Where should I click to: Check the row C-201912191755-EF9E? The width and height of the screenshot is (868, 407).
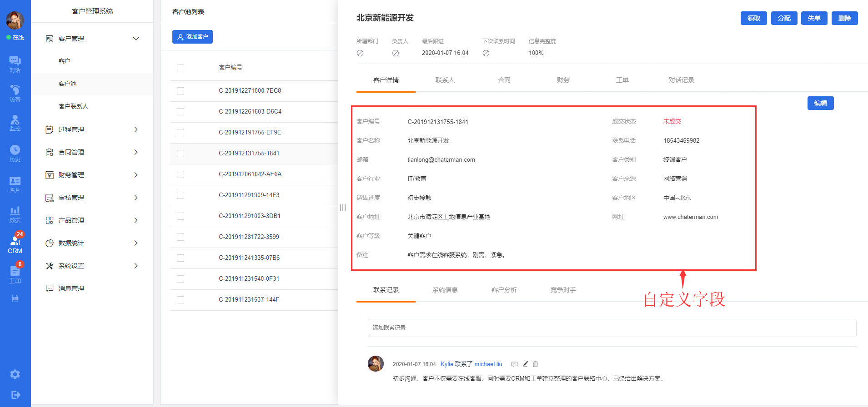(181, 133)
